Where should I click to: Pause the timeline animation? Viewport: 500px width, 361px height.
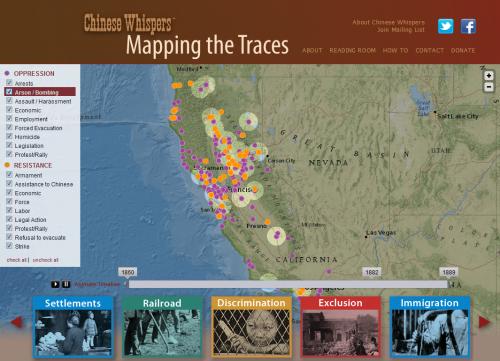[66, 284]
